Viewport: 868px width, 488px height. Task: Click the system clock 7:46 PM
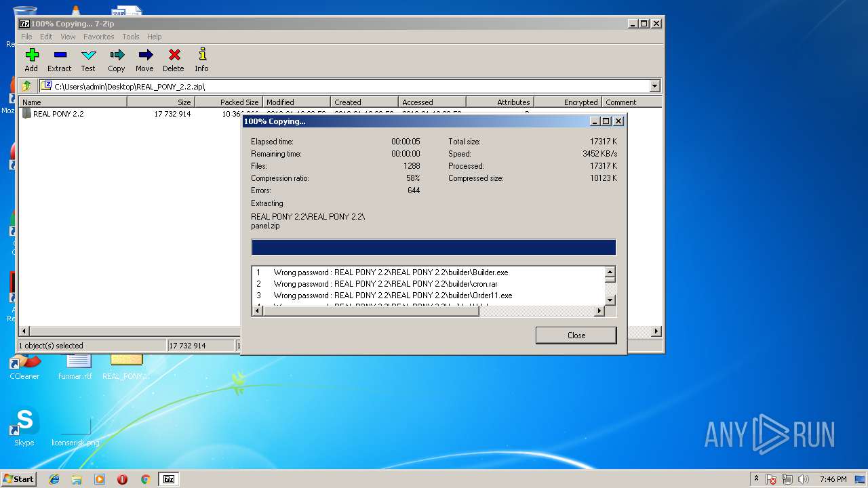tap(833, 479)
